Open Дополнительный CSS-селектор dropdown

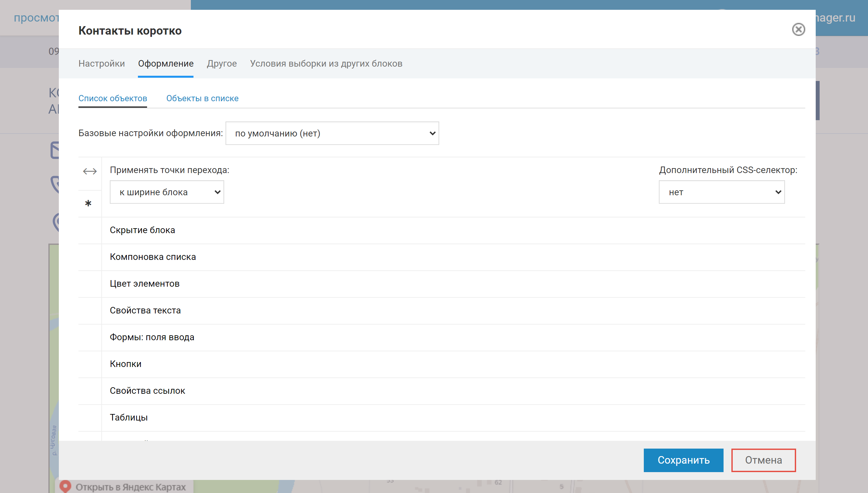(721, 192)
